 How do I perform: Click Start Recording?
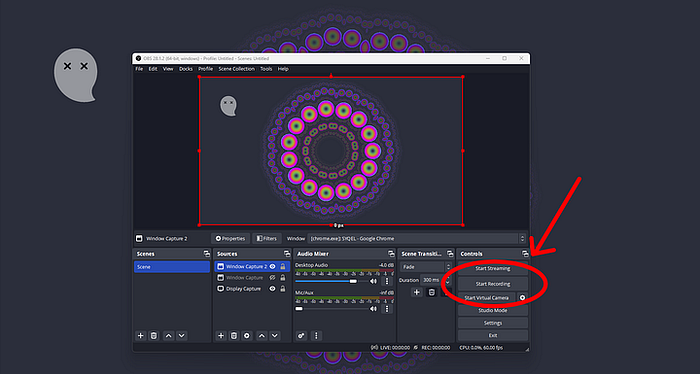pyautogui.click(x=493, y=284)
